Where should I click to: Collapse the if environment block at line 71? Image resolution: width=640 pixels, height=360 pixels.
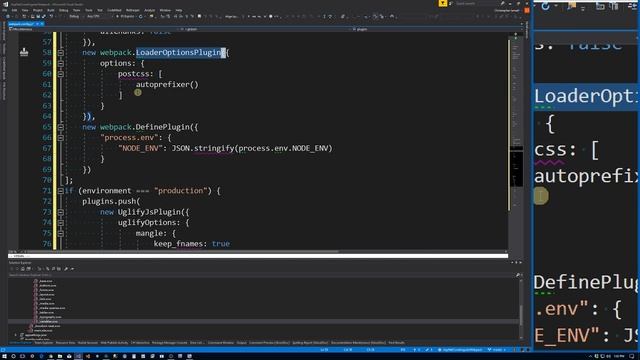click(x=60, y=191)
